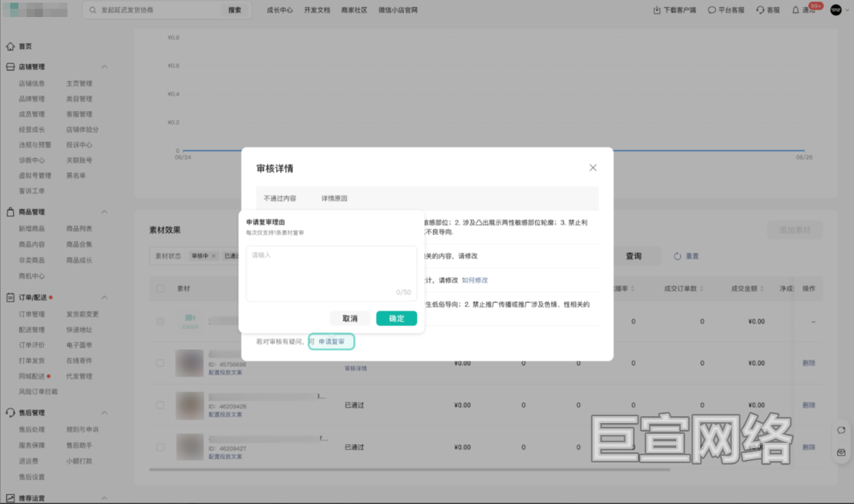Collapse the 店铺管理 section
The height and width of the screenshot is (504, 854).
(x=104, y=67)
